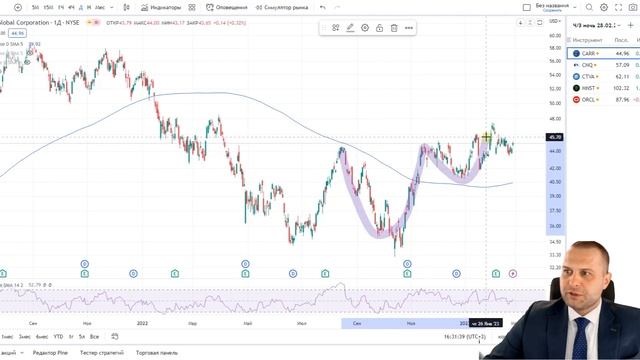Select the 1мес date range
This screenshot has height=360, width=640.
(x=7, y=337)
